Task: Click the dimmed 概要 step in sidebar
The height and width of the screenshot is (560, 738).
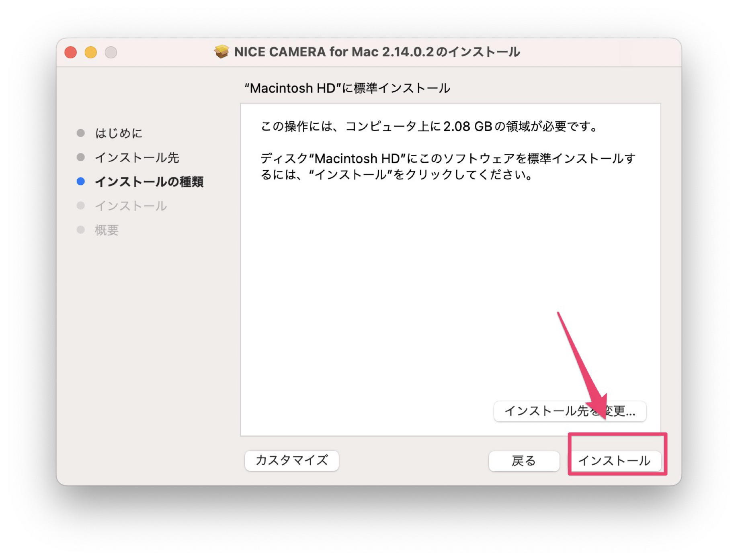Action: pos(107,230)
